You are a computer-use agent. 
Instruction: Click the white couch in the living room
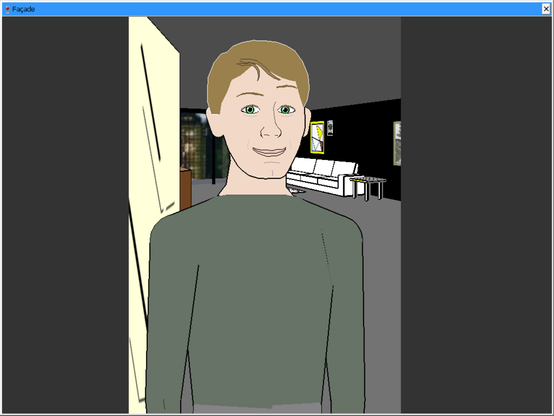coord(324,176)
